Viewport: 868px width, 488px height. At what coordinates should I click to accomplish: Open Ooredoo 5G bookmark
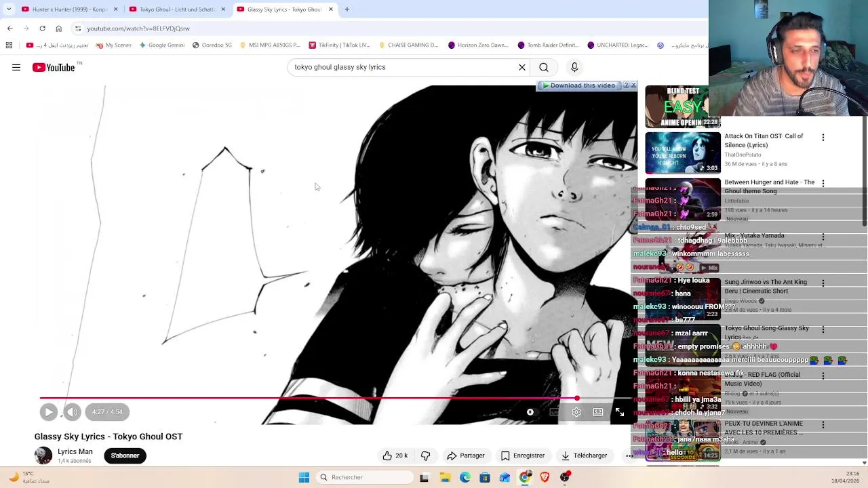tap(212, 45)
